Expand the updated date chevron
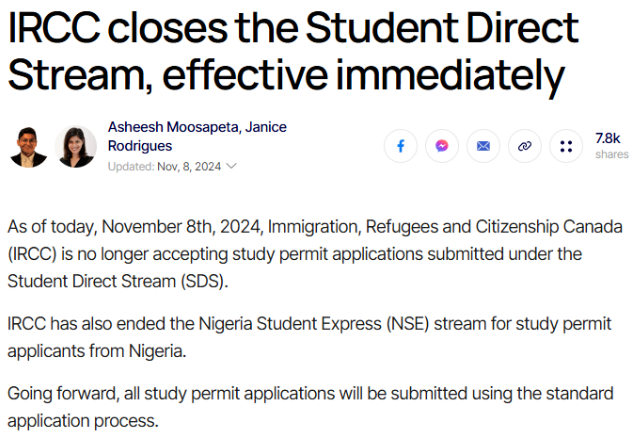Screen dimensions: 634x442 (232, 166)
